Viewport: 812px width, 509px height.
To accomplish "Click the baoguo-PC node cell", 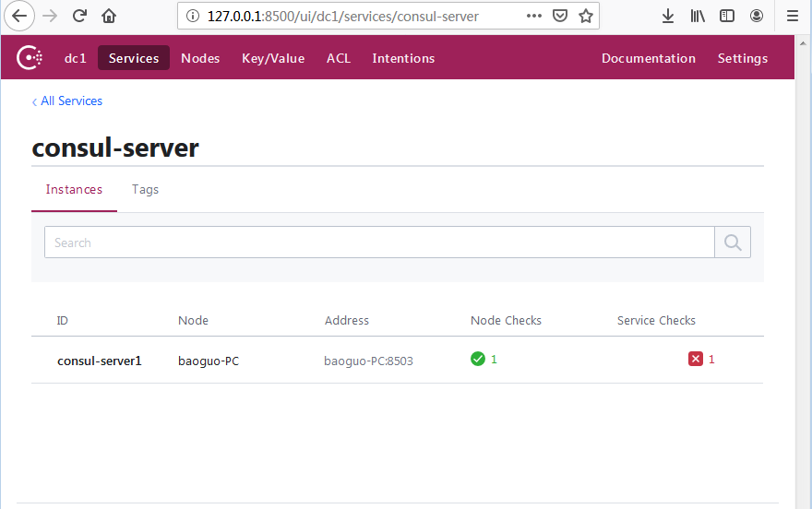I will click(x=209, y=361).
